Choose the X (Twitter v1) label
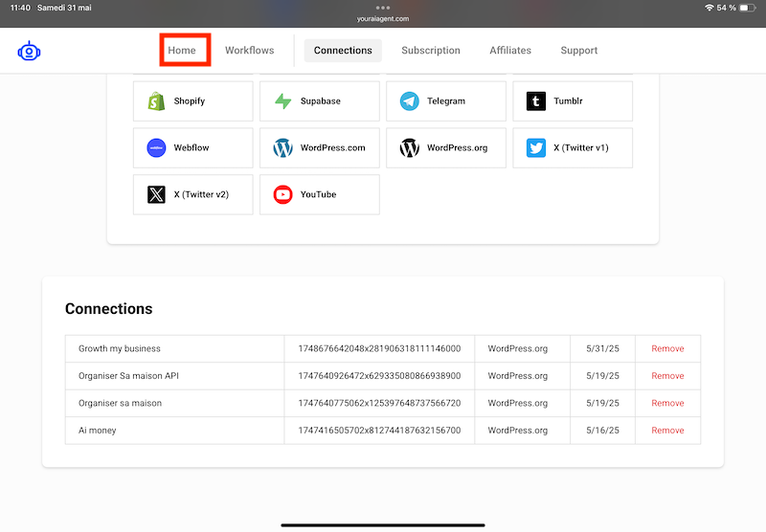 tap(581, 148)
